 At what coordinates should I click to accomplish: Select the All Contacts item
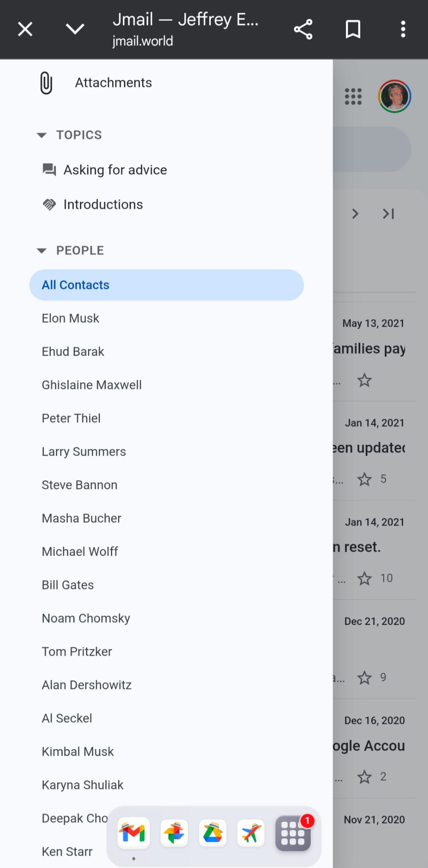point(166,285)
